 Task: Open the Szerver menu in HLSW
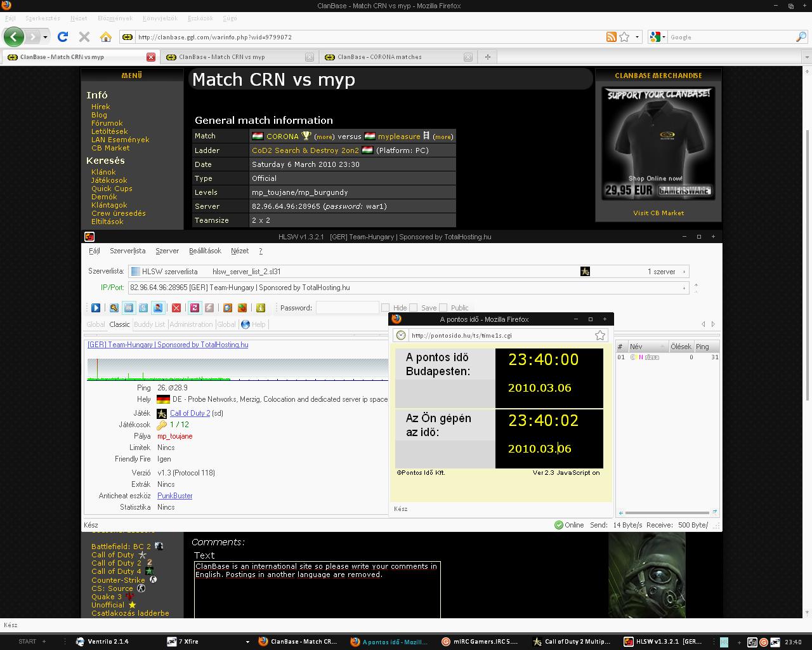[167, 251]
